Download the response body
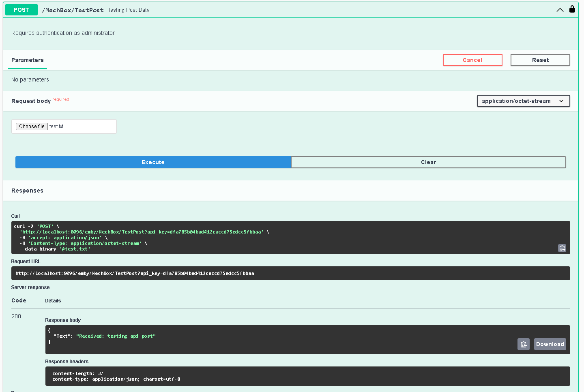The image size is (584, 392). click(550, 344)
